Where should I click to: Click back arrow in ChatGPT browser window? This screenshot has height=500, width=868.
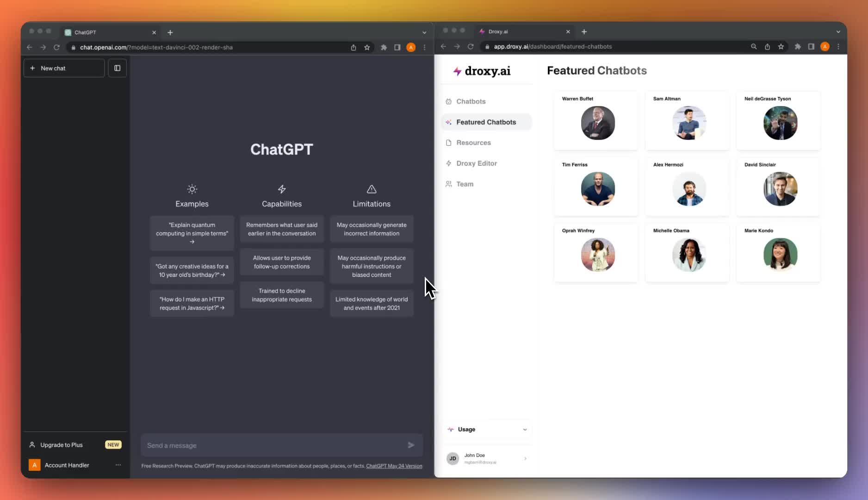point(30,47)
